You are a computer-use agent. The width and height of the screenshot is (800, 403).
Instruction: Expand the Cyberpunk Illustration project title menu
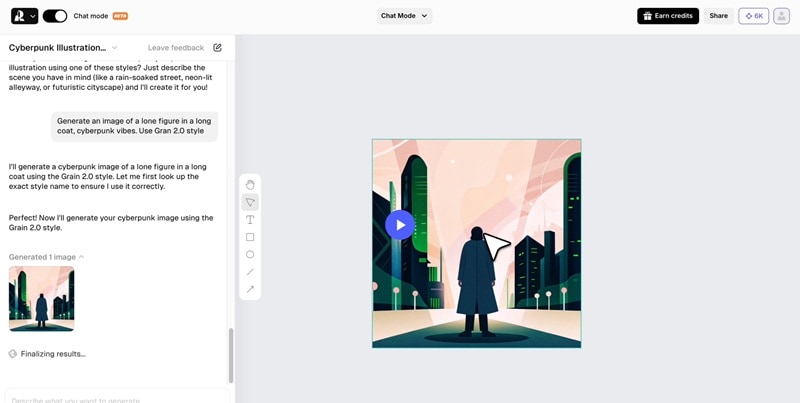coord(63,47)
